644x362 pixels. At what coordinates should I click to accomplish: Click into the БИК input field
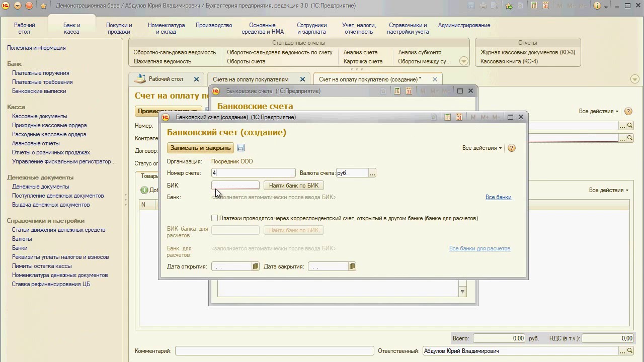[x=235, y=186]
